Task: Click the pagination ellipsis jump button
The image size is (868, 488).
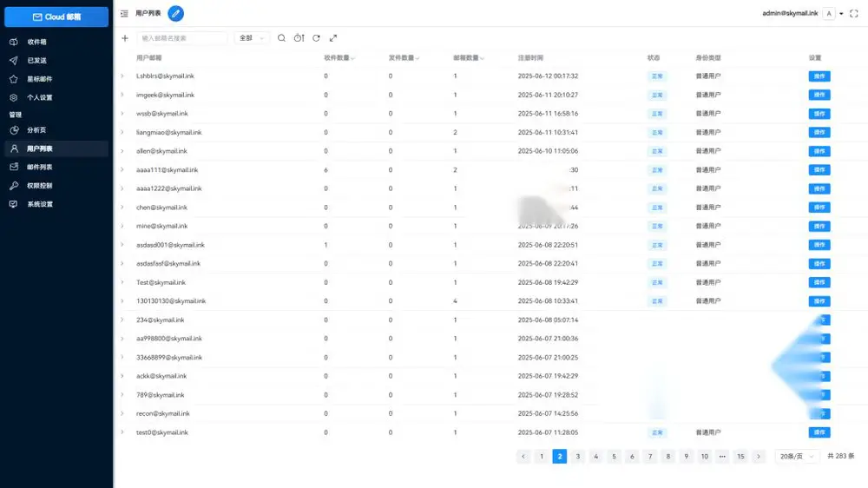Action: coord(722,457)
